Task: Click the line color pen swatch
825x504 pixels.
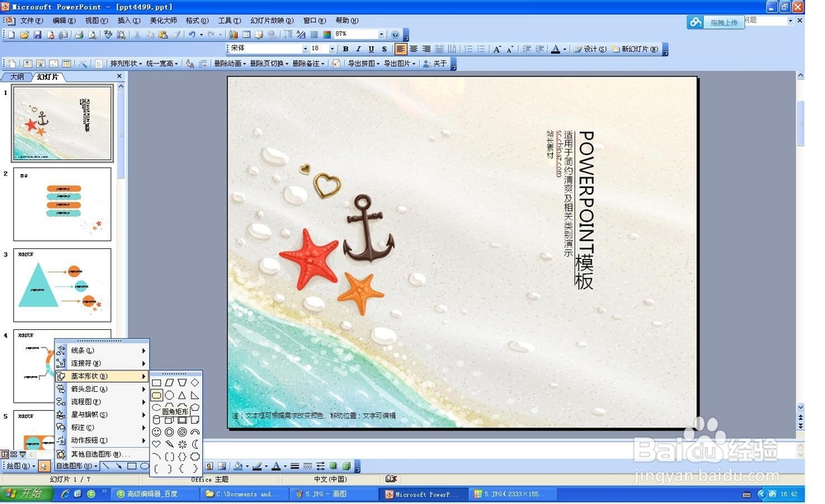Action: (257, 466)
